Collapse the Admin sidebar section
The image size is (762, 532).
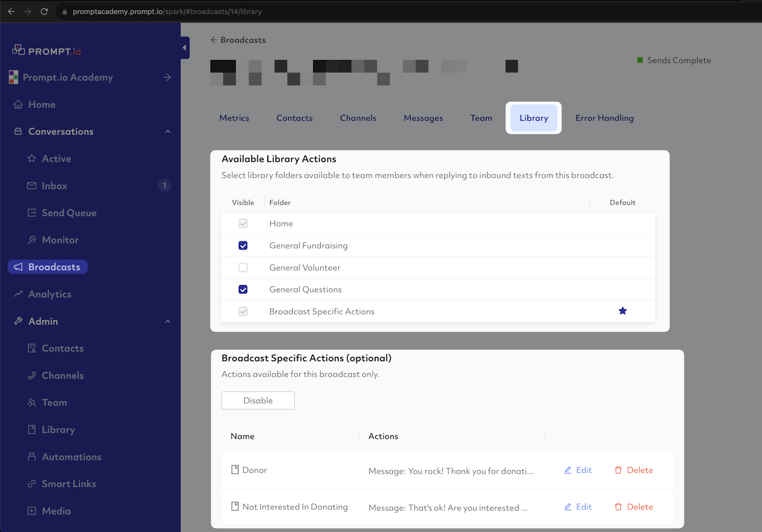167,321
